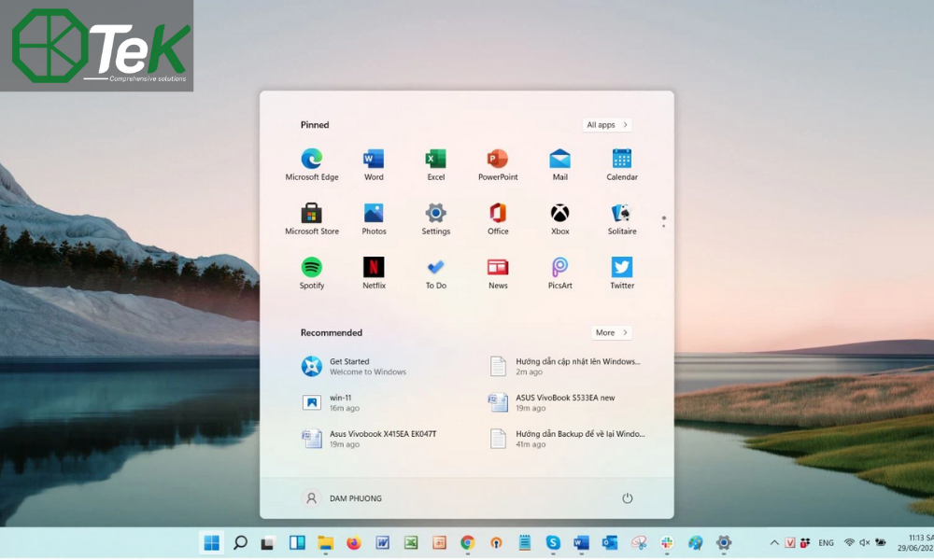The width and height of the screenshot is (934, 560).
Task: Open Get Started Welcome to Windows
Action: click(x=354, y=366)
